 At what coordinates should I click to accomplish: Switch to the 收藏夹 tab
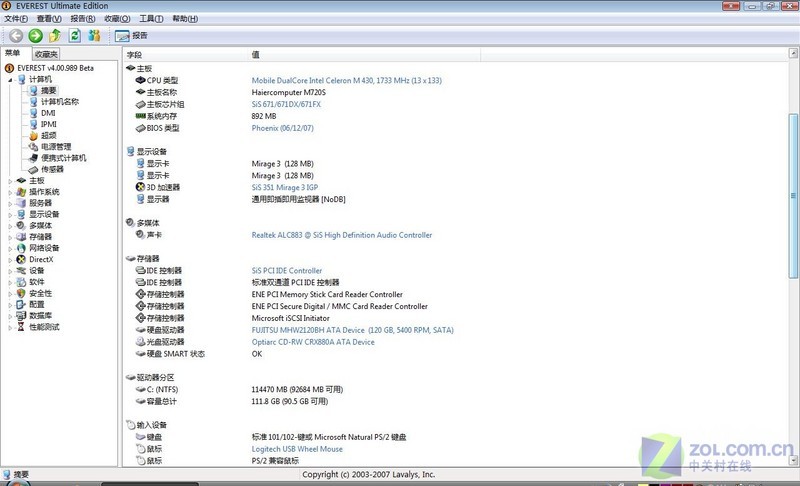pyautogui.click(x=46, y=54)
